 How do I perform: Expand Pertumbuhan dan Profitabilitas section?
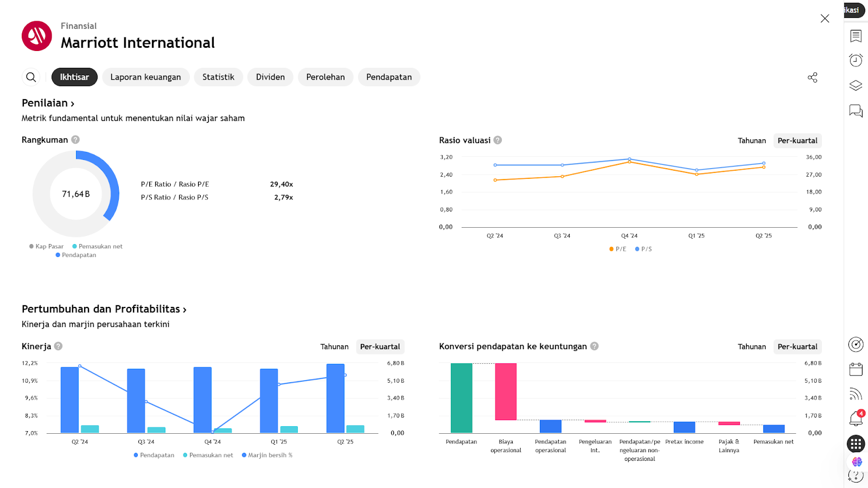[x=104, y=309]
